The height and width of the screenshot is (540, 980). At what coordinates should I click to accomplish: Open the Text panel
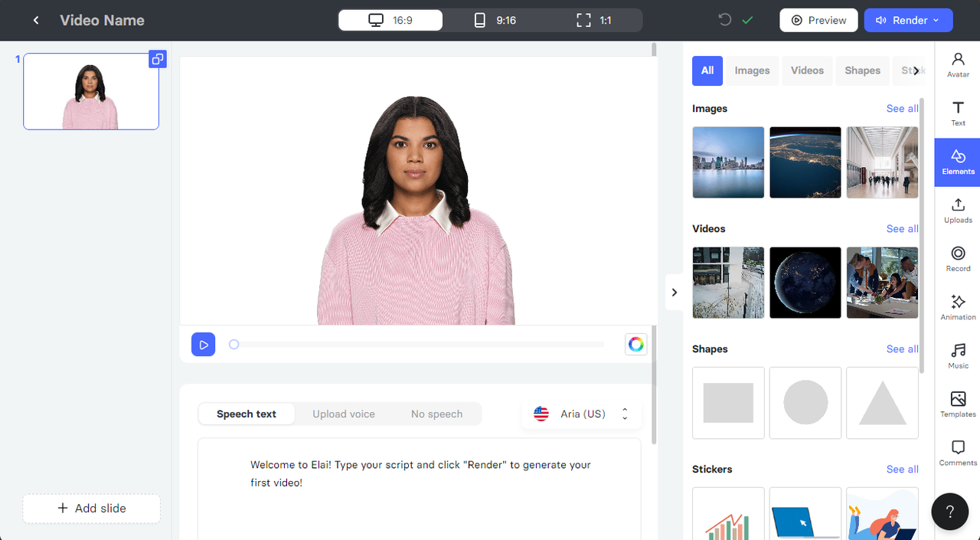(x=958, y=113)
